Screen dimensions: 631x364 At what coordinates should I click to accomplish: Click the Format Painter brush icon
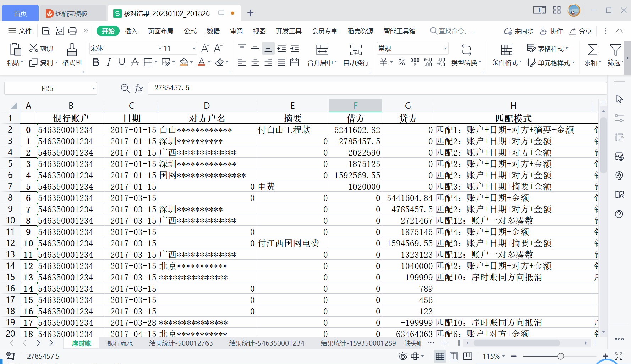click(x=72, y=50)
